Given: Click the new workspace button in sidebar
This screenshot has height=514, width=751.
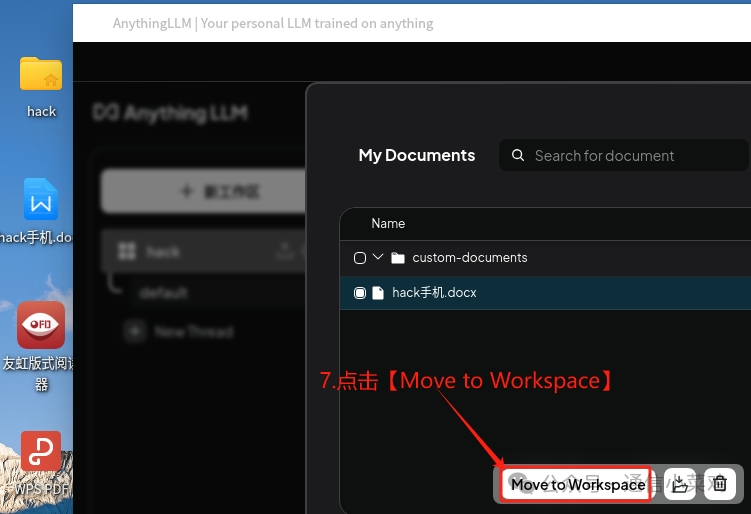Looking at the screenshot, I should (x=204, y=191).
